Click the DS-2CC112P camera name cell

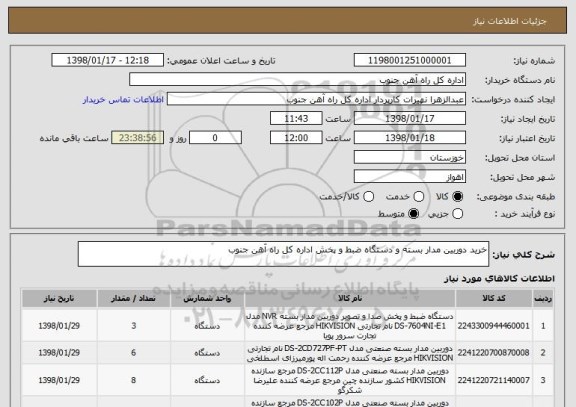(350, 380)
